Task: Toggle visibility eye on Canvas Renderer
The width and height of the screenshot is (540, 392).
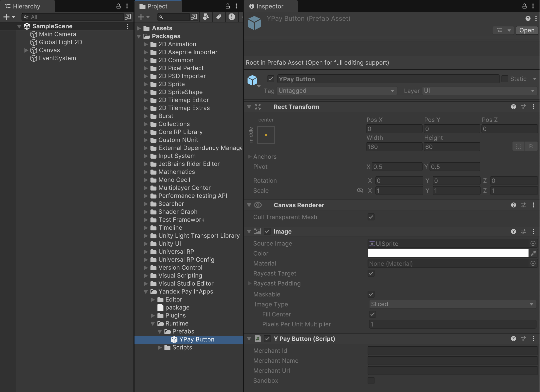Action: [258, 205]
